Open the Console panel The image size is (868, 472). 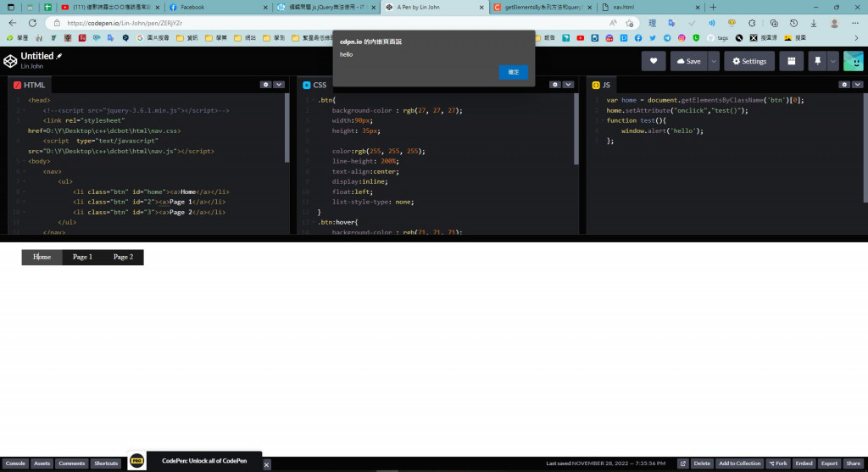[x=15, y=464]
